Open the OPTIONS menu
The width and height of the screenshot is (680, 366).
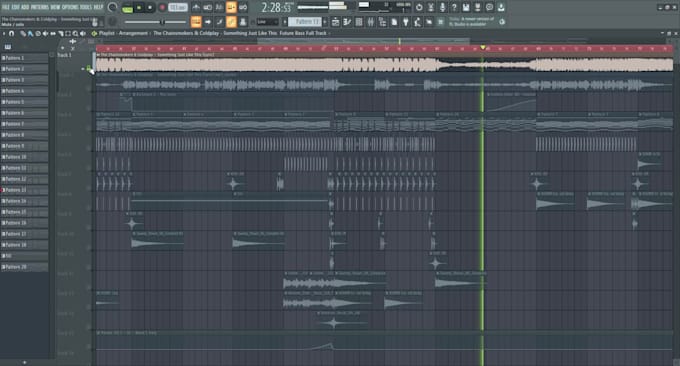[70, 7]
